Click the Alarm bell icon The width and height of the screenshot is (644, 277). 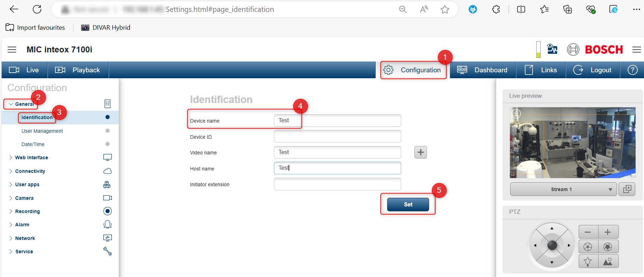(x=108, y=224)
